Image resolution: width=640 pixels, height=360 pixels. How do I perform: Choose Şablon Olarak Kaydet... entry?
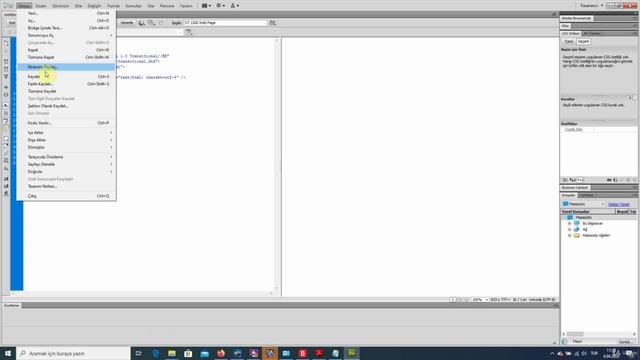coord(66,106)
